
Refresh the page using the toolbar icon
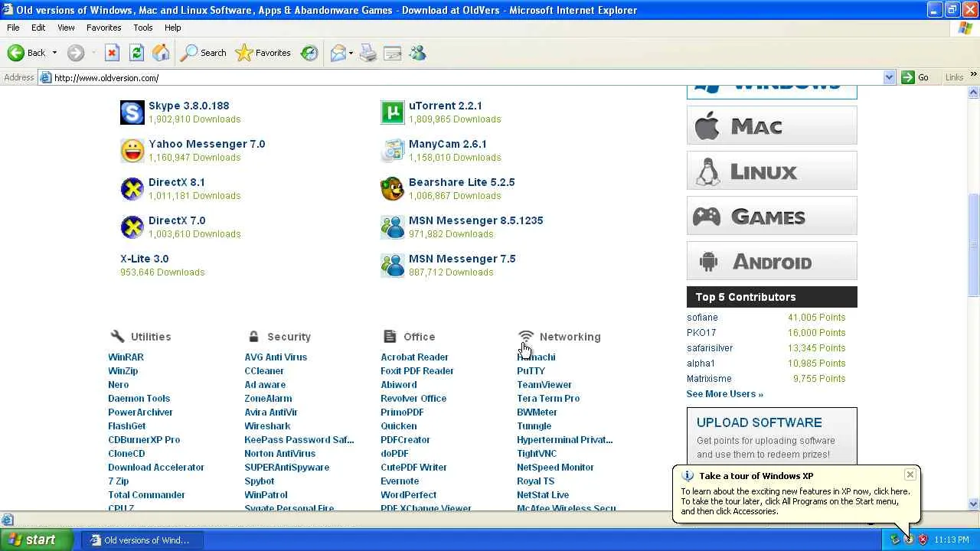click(x=136, y=53)
